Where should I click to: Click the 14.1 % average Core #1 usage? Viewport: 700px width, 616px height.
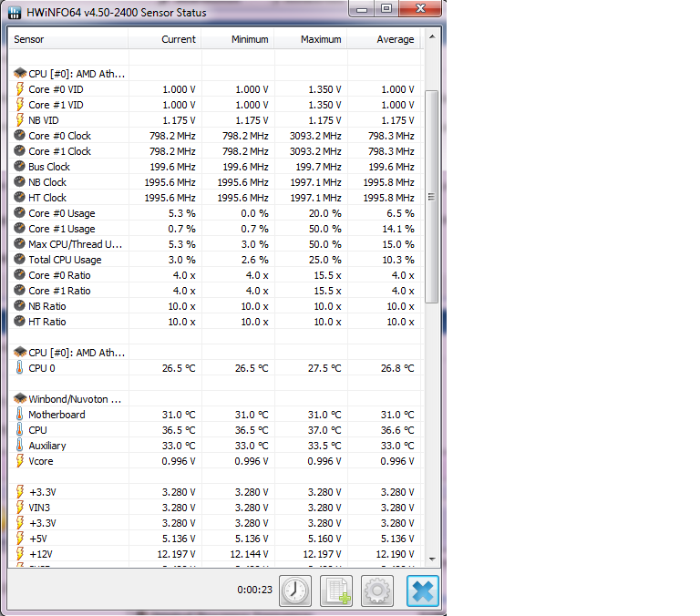398,229
